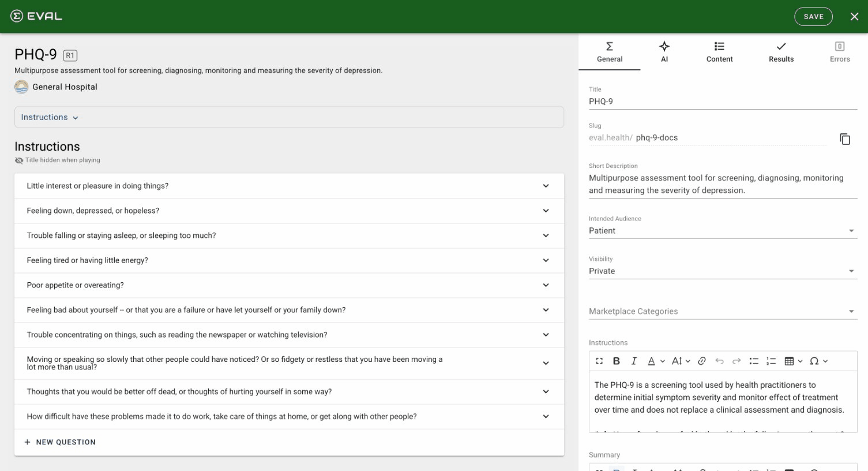Viewport: 868px width, 471px height.
Task: Open the Results tab
Action: 781,52
